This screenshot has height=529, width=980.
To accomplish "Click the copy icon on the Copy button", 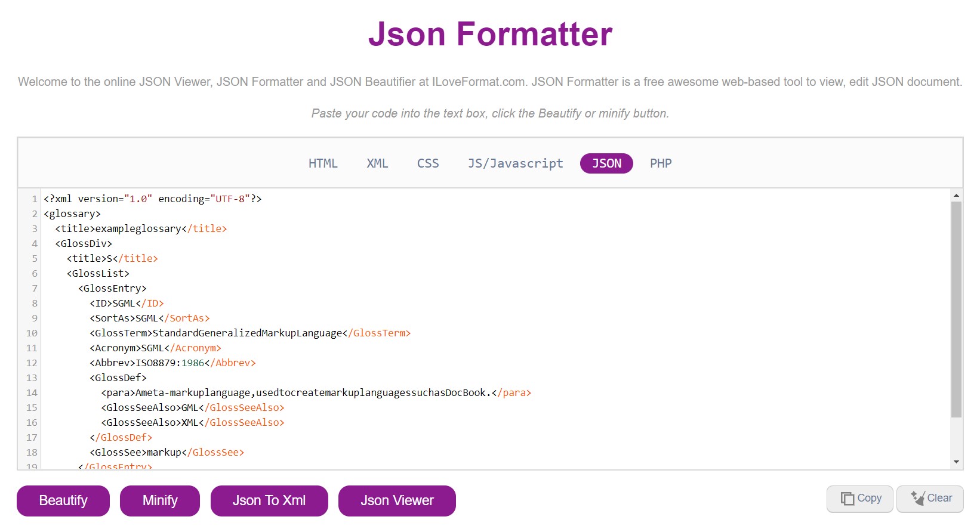I will (x=847, y=498).
